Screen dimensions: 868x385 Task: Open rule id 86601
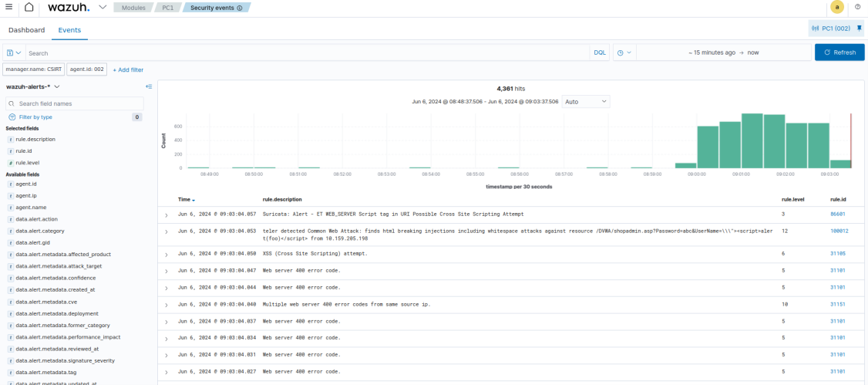pyautogui.click(x=838, y=214)
